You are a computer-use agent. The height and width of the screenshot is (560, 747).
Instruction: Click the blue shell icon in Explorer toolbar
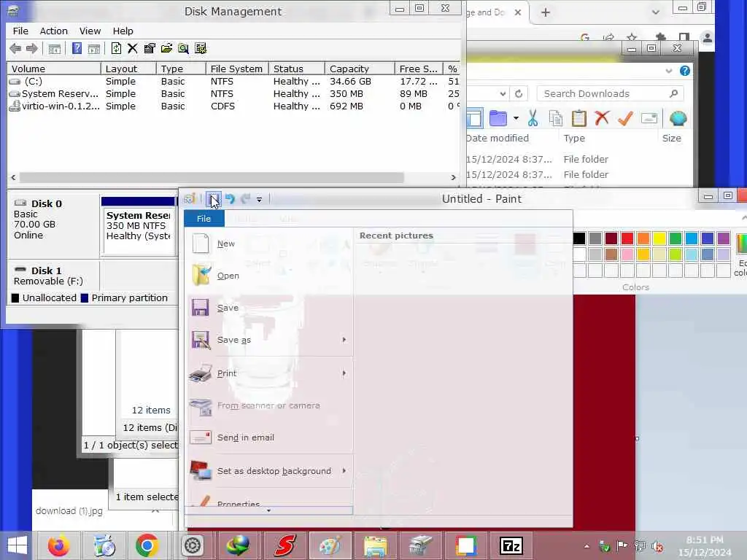(678, 118)
